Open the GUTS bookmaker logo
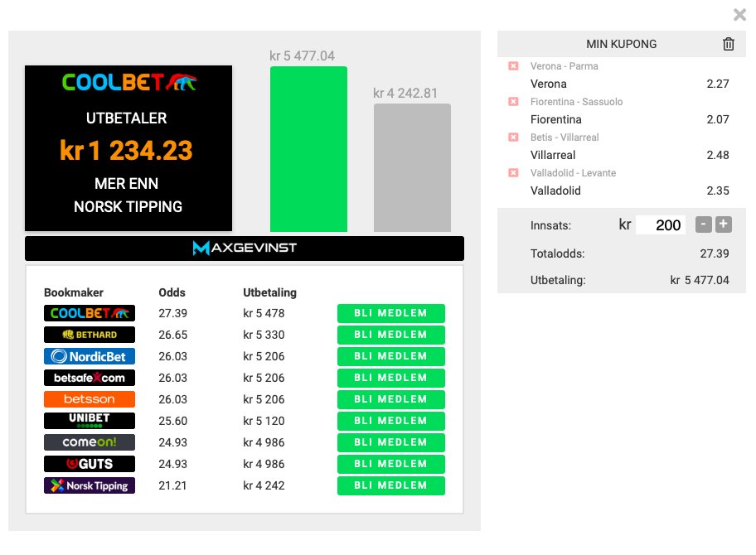756x555 pixels. pos(90,464)
